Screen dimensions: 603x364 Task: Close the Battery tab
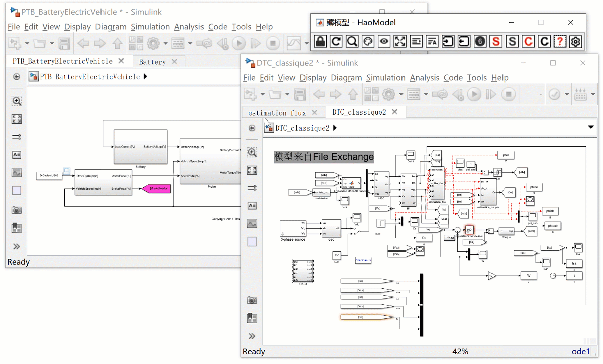[x=174, y=61]
